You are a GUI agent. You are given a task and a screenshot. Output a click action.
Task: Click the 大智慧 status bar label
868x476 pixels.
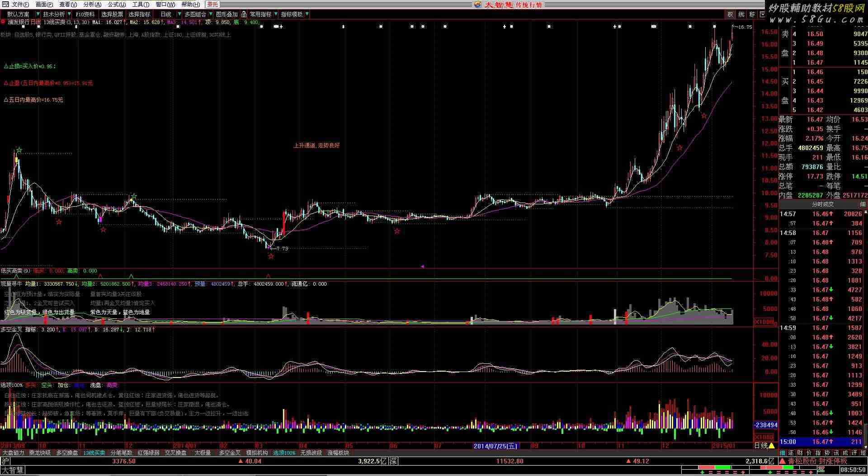pyautogui.click(x=12, y=471)
